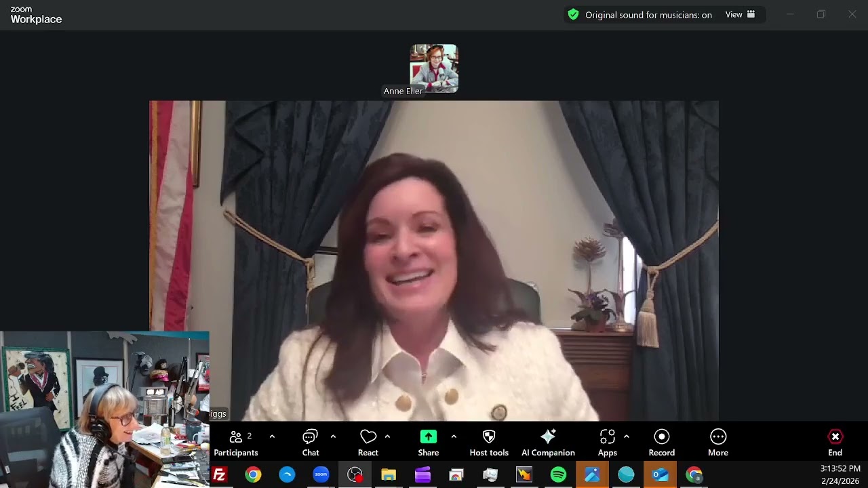The image size is (868, 488).
Task: Open Outlook from the taskbar
Action: pyautogui.click(x=660, y=474)
